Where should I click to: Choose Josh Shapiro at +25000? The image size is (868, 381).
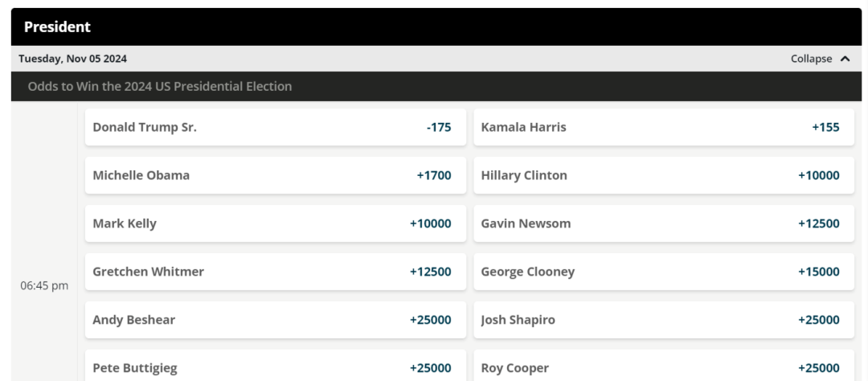tap(664, 320)
